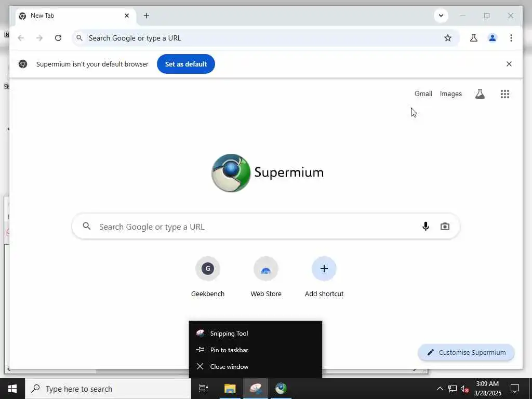The image size is (532, 399).
Task: Open the Windows Start menu
Action: (12, 389)
